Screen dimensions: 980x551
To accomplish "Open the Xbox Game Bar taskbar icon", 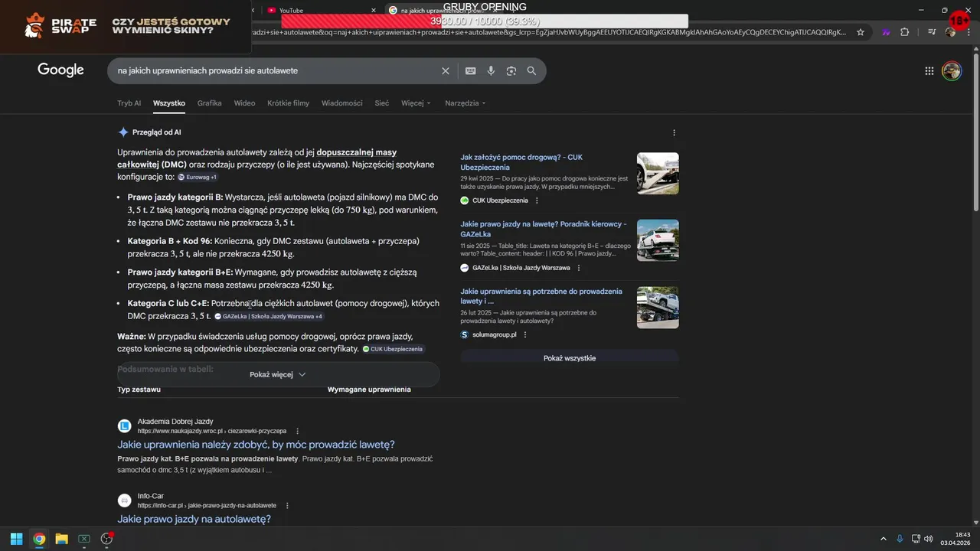I will (84, 539).
